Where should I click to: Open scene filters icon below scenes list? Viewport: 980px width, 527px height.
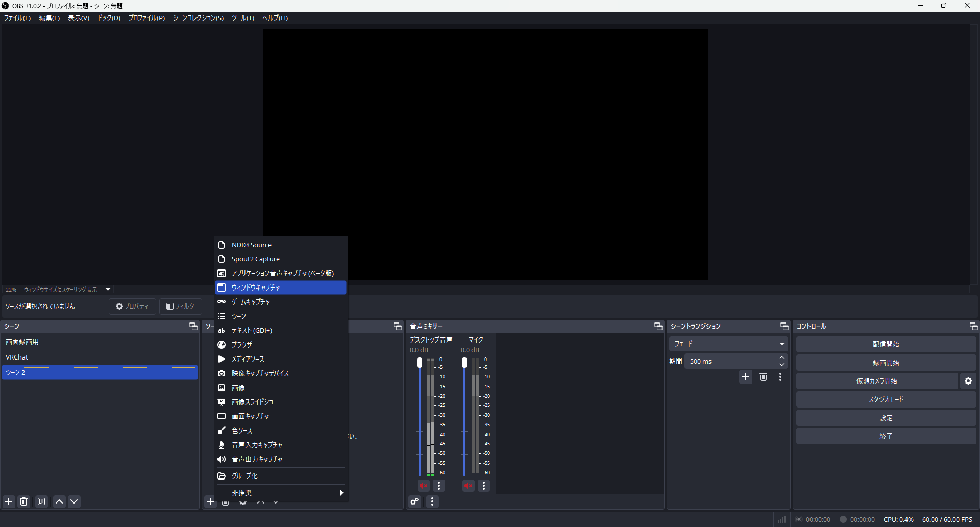tap(41, 501)
